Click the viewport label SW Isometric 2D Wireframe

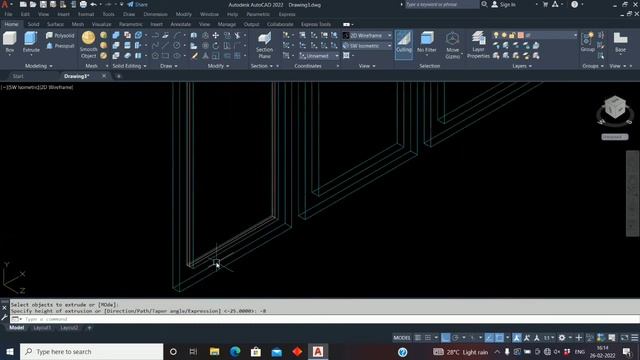[37, 87]
